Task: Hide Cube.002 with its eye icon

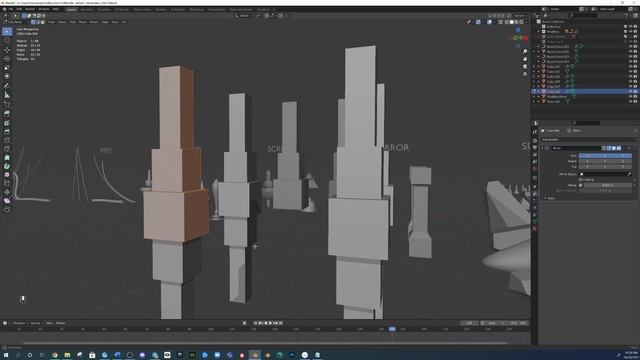Action: (x=631, y=71)
